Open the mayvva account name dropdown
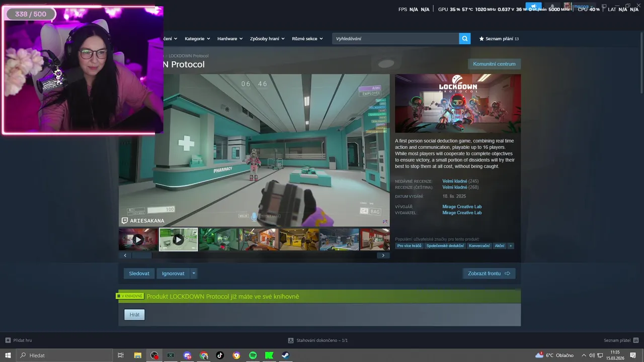 pos(584,7)
